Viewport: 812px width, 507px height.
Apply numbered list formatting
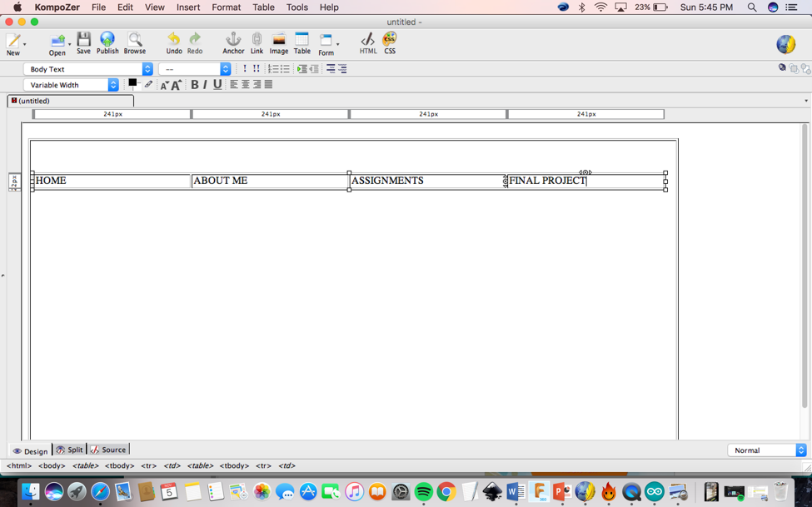point(273,69)
